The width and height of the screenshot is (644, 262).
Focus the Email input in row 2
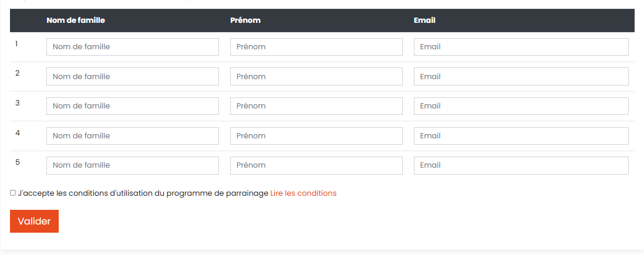521,76
